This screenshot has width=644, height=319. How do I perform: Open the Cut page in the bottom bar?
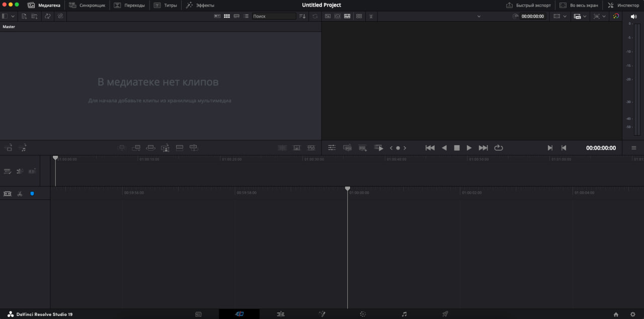point(239,314)
